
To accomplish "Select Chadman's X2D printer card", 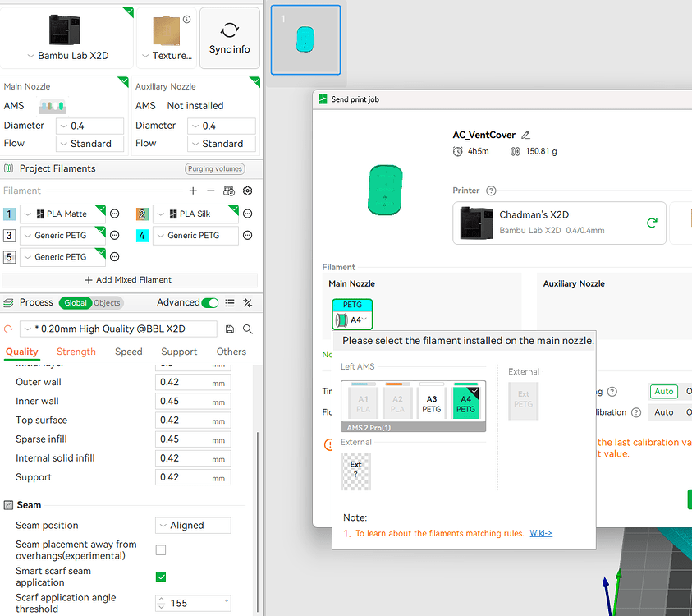I will pyautogui.click(x=559, y=223).
